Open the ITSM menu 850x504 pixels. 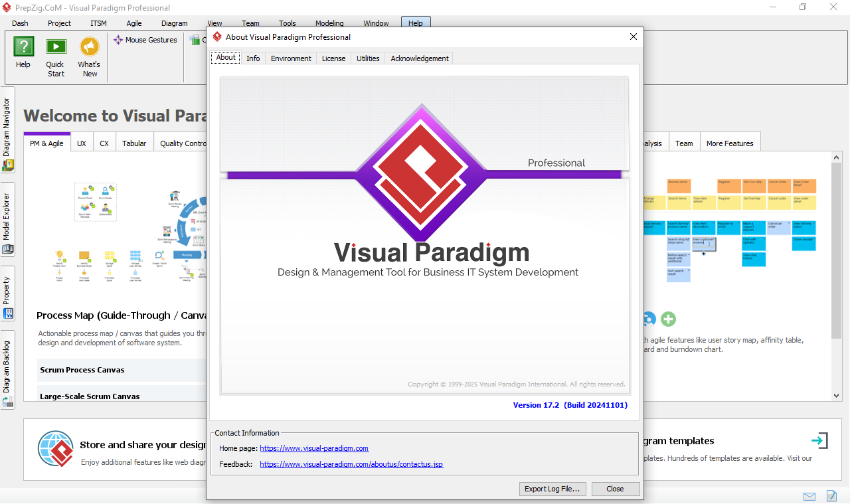[x=98, y=23]
